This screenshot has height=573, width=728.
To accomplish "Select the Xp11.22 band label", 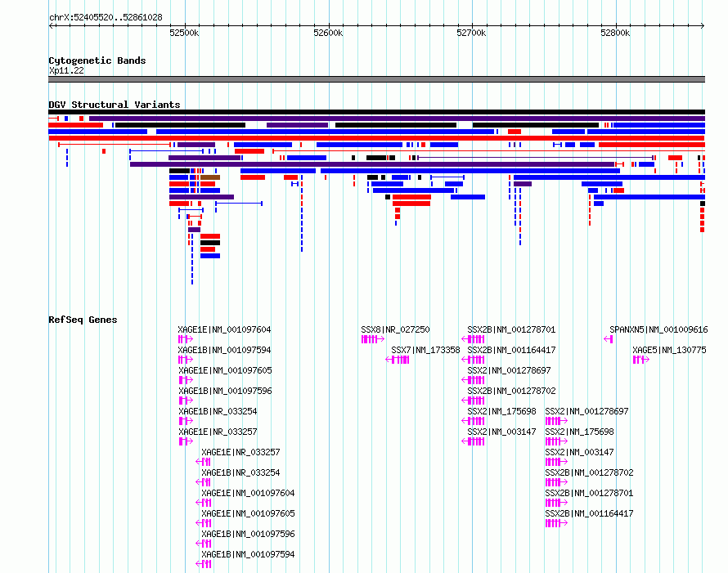I will click(x=66, y=70).
